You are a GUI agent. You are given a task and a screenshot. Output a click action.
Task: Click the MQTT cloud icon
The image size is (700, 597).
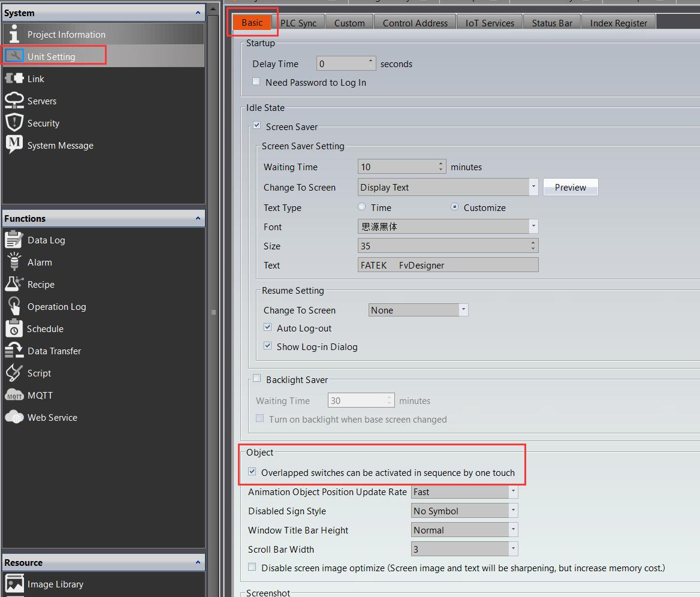14,395
